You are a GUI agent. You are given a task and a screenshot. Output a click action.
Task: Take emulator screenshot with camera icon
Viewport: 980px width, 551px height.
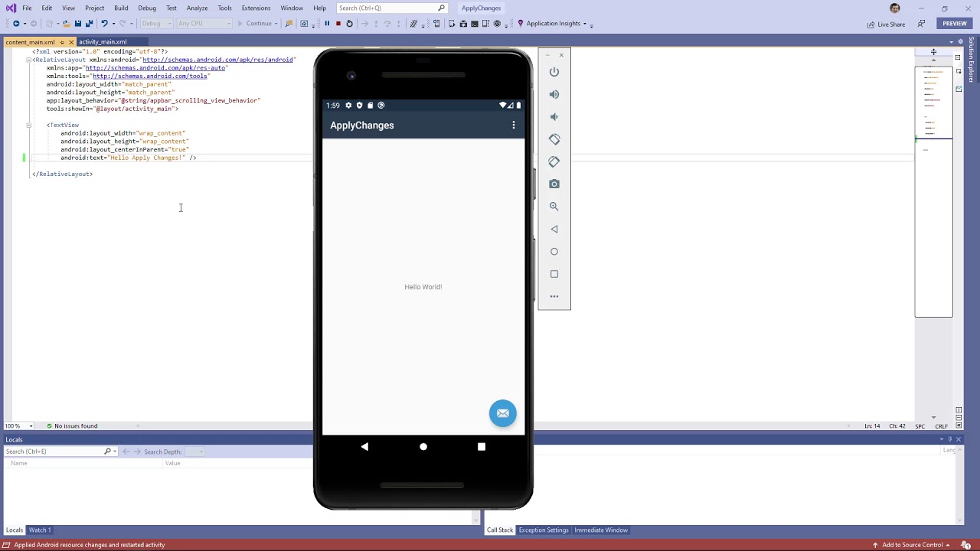pyautogui.click(x=554, y=184)
